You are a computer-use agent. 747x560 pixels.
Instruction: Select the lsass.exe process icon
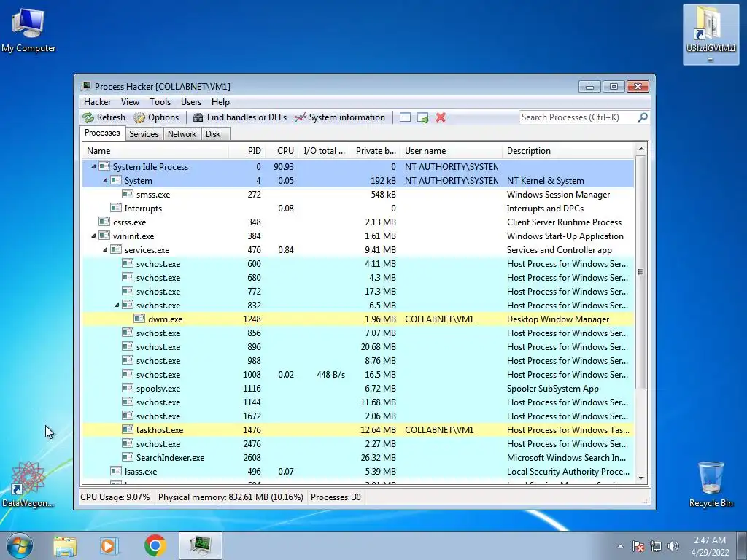116,471
